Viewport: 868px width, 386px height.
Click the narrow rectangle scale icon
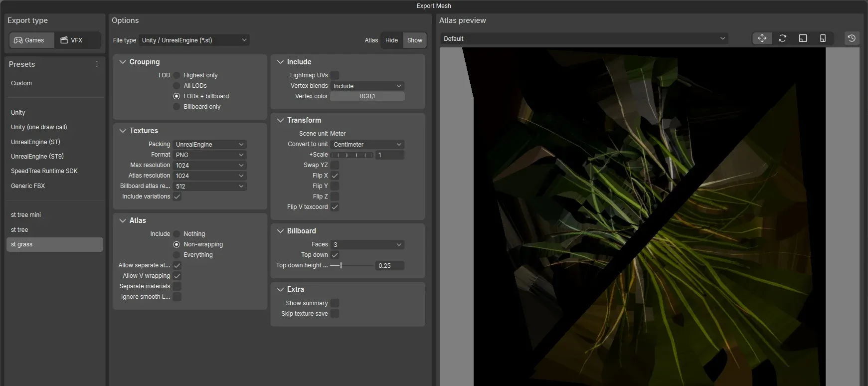823,38
